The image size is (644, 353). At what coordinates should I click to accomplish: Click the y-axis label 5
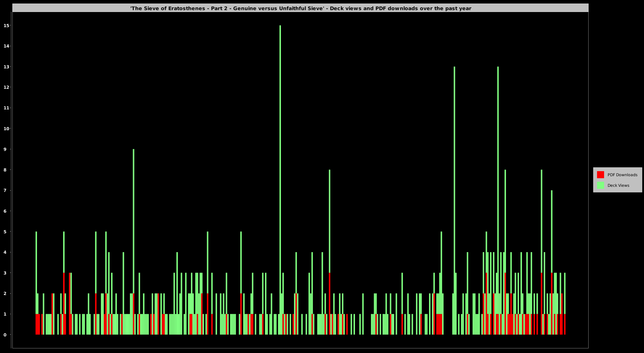[x=5, y=232]
